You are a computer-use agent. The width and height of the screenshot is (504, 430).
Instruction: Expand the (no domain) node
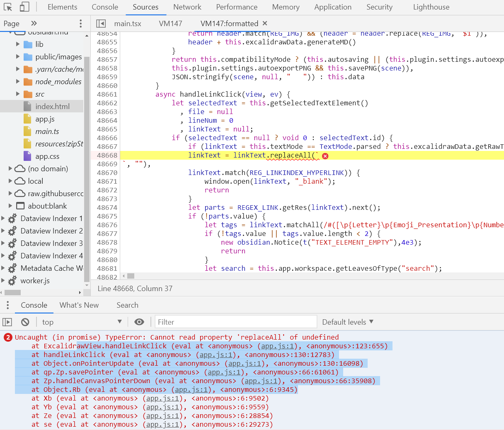point(10,168)
